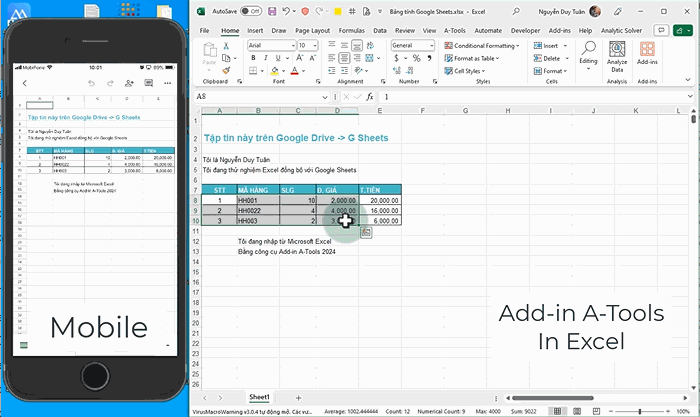700x417 pixels.
Task: Click Quick Analysis icon below selection
Action: coord(366,232)
